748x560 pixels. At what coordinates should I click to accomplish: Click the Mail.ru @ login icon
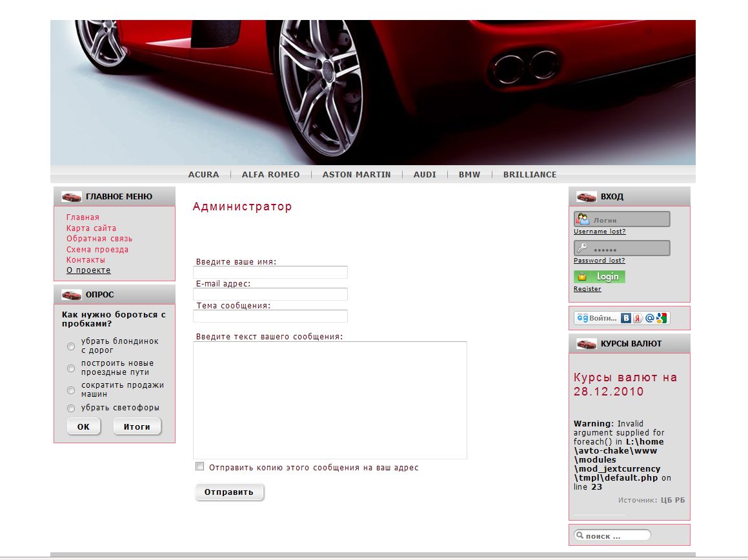click(649, 318)
